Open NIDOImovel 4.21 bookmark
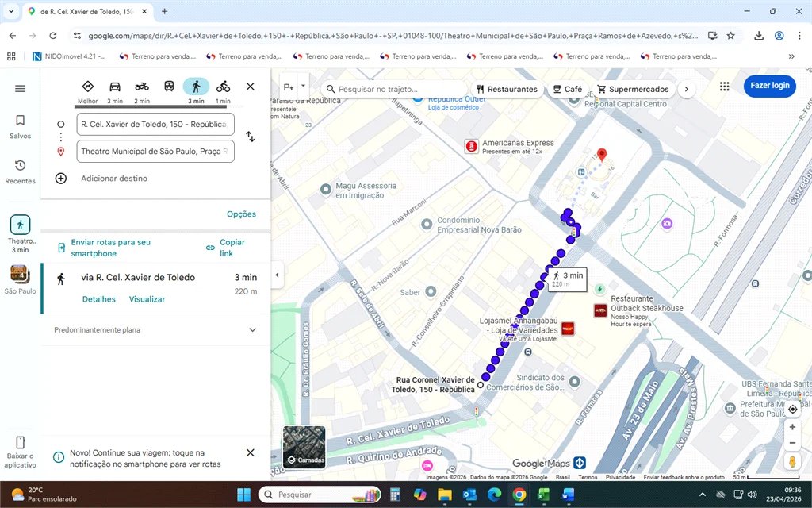This screenshot has width=812, height=508. point(70,56)
